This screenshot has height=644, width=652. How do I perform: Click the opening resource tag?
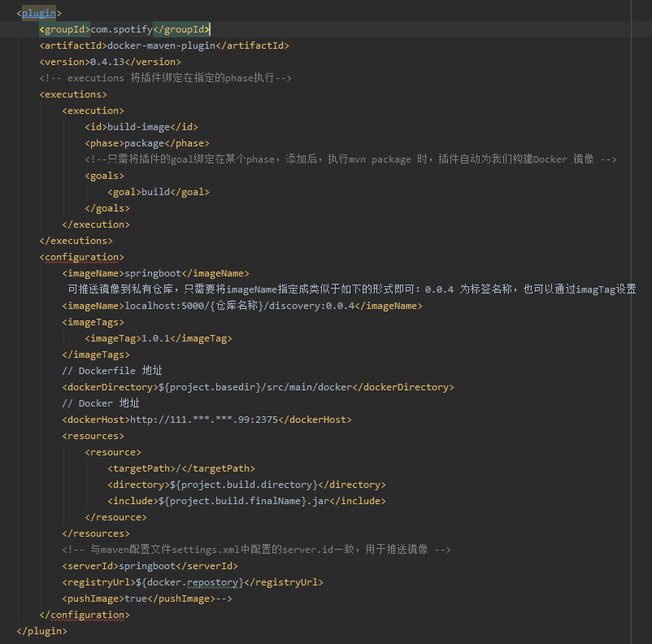click(x=113, y=452)
